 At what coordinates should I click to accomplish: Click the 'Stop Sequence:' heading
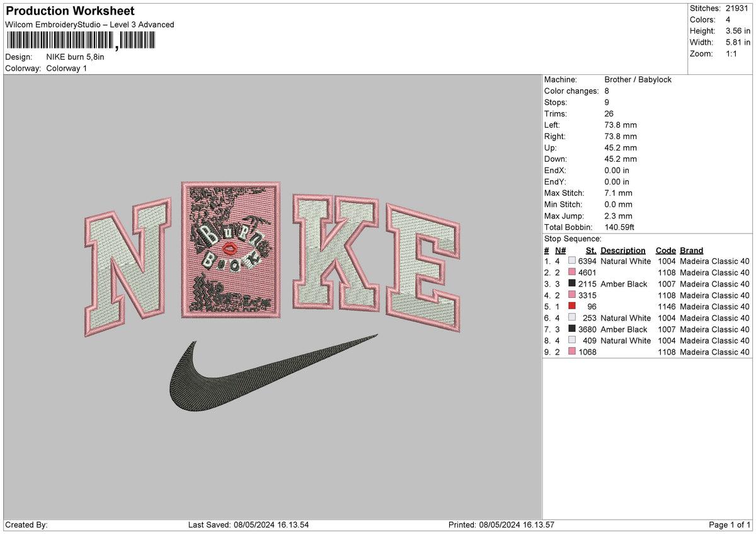pyautogui.click(x=573, y=239)
